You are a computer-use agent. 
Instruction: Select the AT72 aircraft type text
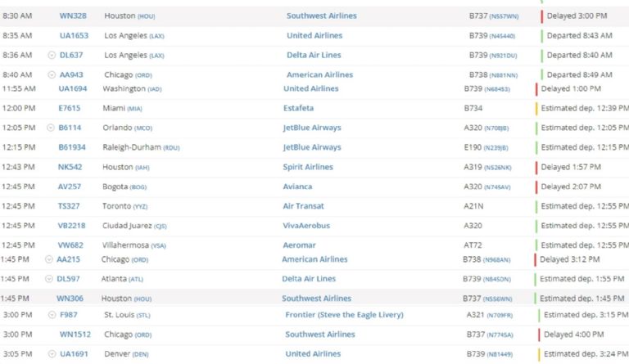click(473, 245)
